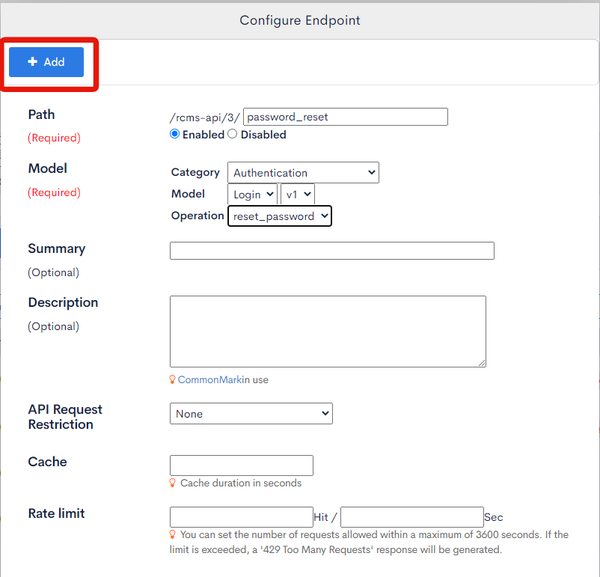600x577 pixels.
Task: Click the API Request Restriction label
Action: [65, 417]
